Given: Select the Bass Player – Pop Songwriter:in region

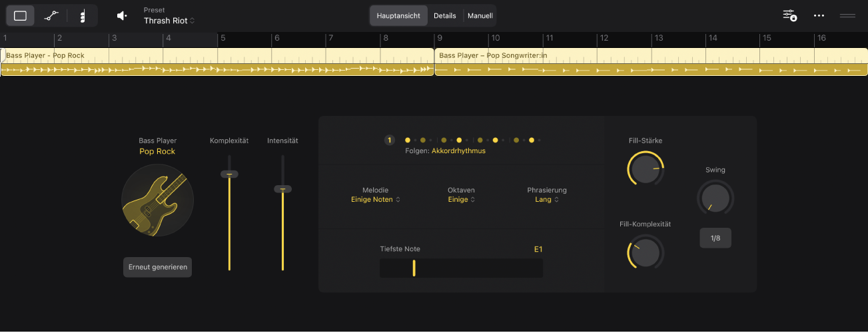Looking at the screenshot, I should (x=651, y=62).
